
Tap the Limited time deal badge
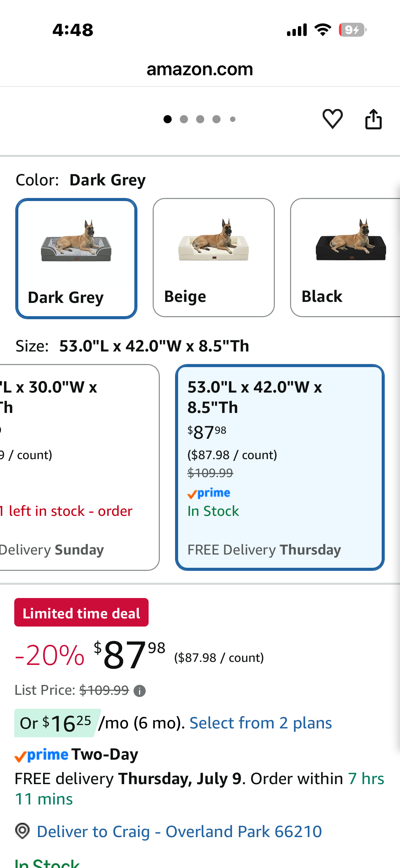[x=81, y=612]
